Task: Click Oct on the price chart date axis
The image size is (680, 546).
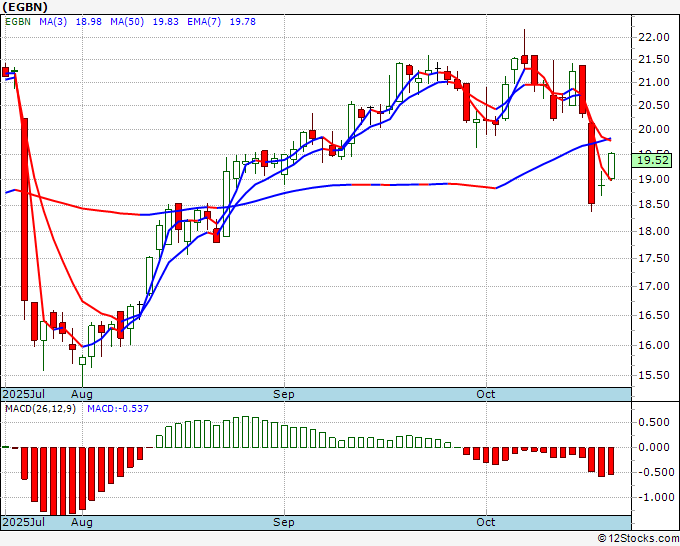Action: coord(486,394)
